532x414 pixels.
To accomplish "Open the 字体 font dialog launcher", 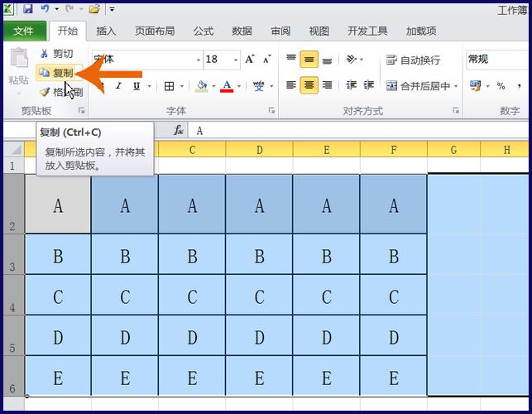I will (x=271, y=110).
